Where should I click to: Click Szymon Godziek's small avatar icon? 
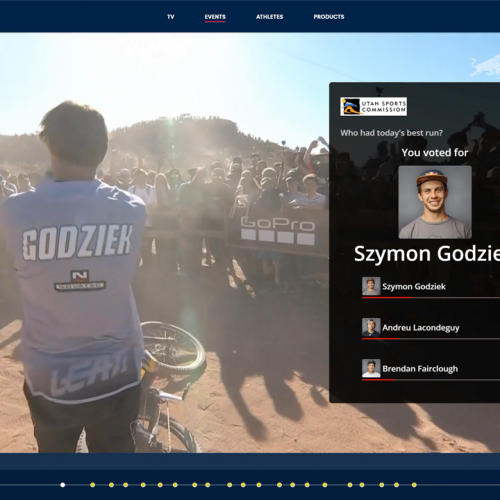coord(371,286)
